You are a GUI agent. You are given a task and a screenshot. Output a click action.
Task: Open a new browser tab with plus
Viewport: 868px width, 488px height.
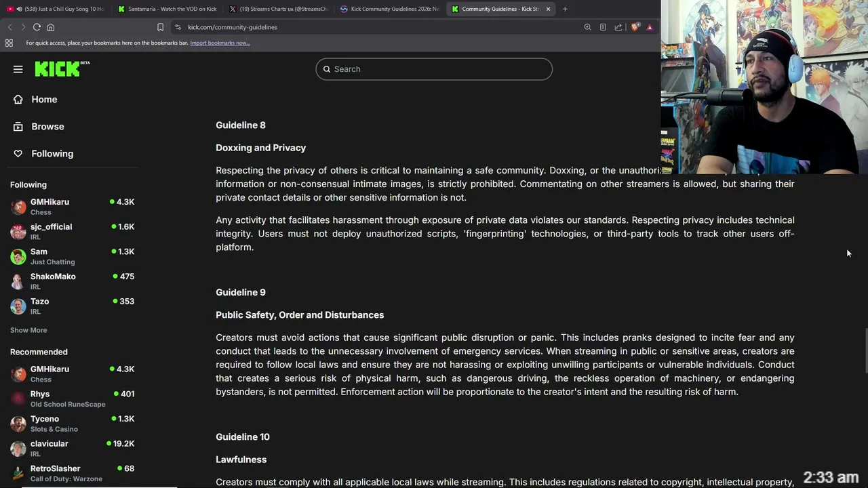coord(565,9)
